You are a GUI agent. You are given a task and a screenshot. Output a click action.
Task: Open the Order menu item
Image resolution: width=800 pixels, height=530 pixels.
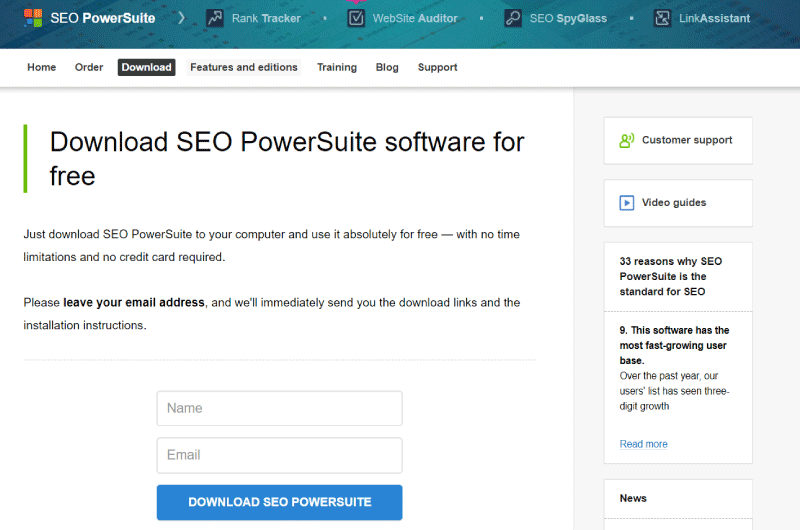tap(89, 67)
